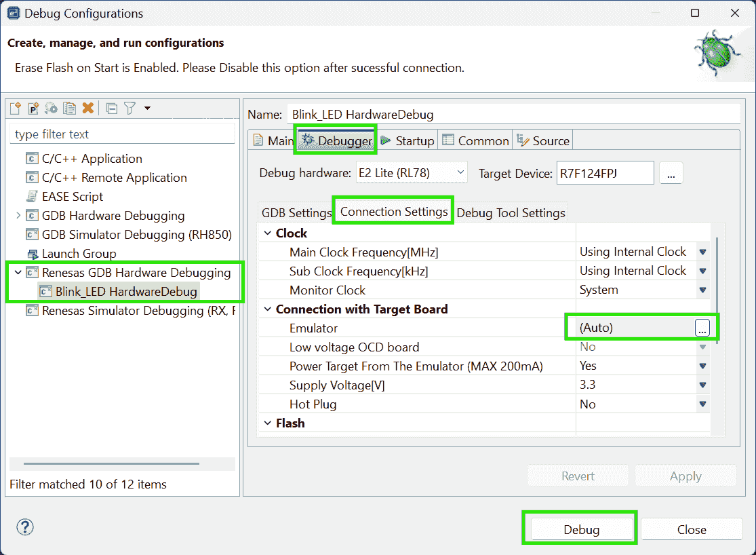Switch to the Startup tab
Screen dimensions: 756x555
407,141
